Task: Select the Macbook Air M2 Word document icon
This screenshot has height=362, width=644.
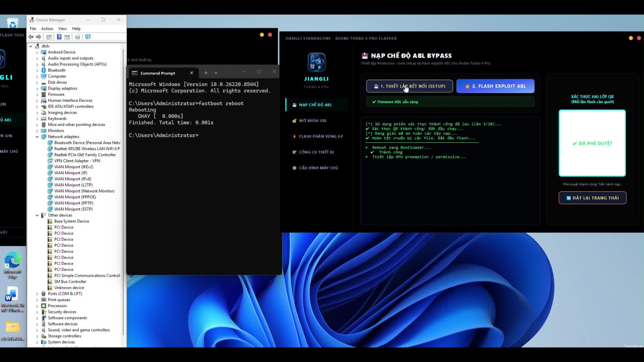Action: pyautogui.click(x=13, y=299)
